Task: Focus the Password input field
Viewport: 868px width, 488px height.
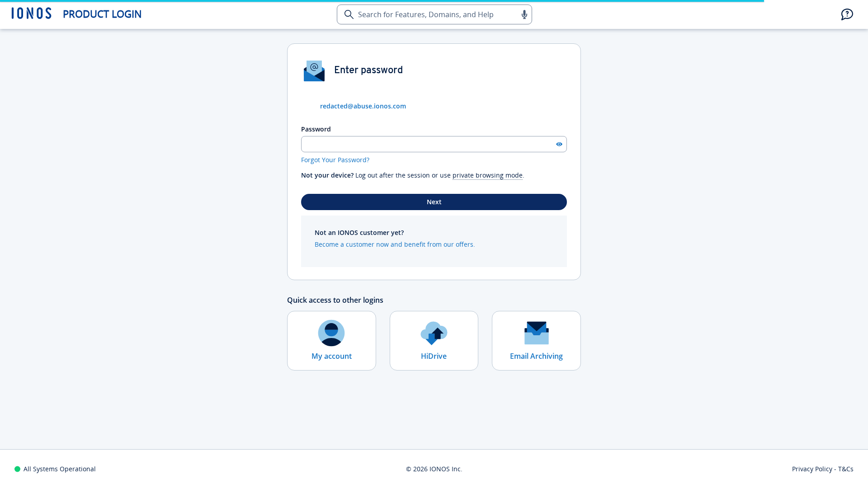Action: 434,144
